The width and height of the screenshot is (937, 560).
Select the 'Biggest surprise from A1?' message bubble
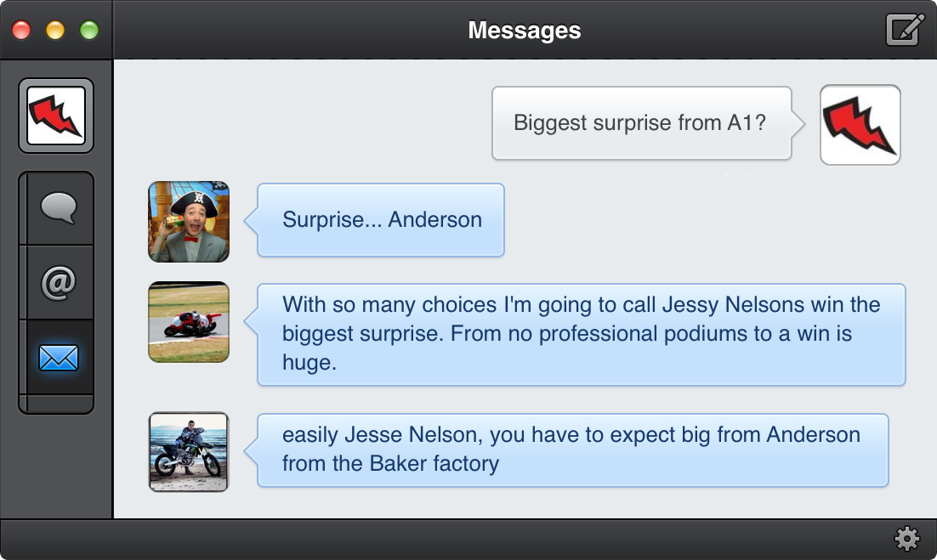point(642,123)
